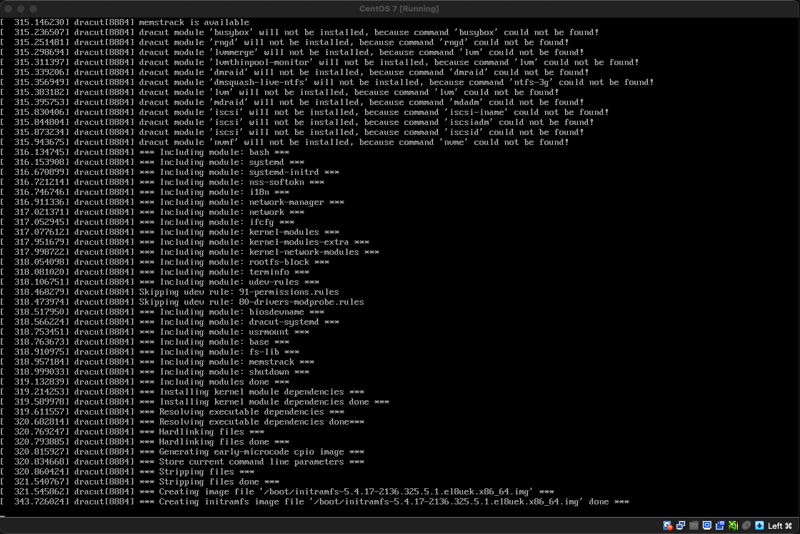This screenshot has height=534, width=800.
Task: Click the keyboard capture arrow icon
Action: coord(759,525)
